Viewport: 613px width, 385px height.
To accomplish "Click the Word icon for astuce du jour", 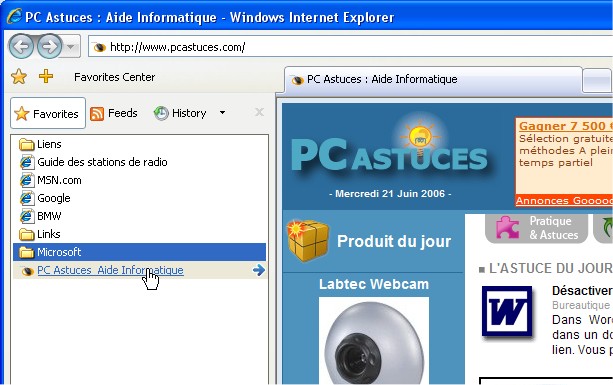I will (x=507, y=312).
